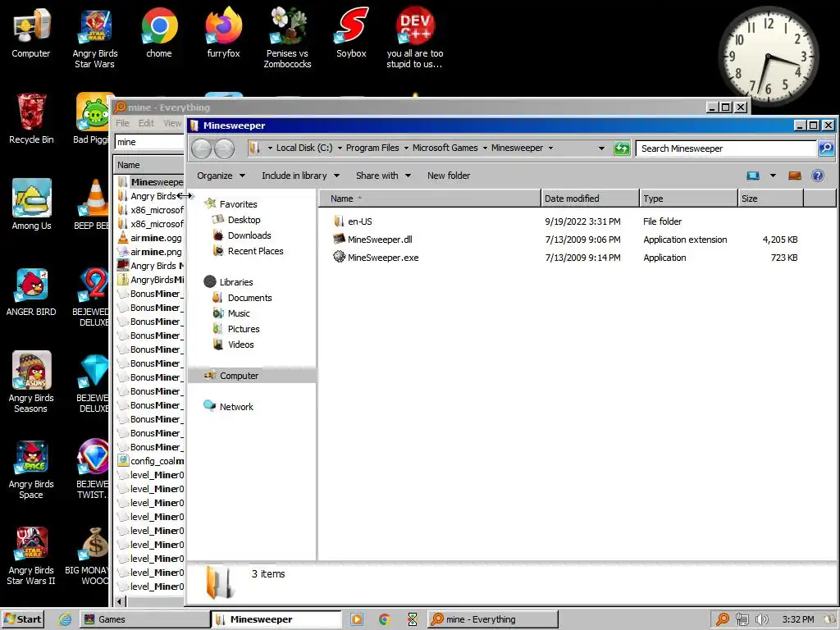Click the Start button
This screenshot has width=840, height=630.
click(22, 619)
